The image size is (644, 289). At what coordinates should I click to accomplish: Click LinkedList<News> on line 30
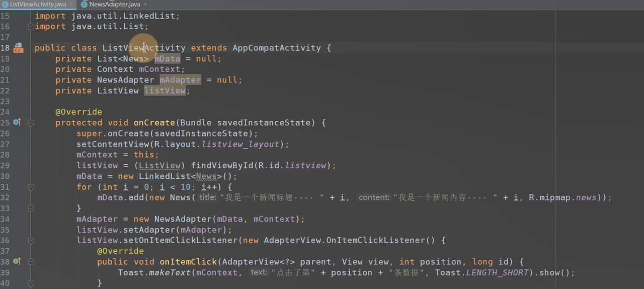coord(180,176)
